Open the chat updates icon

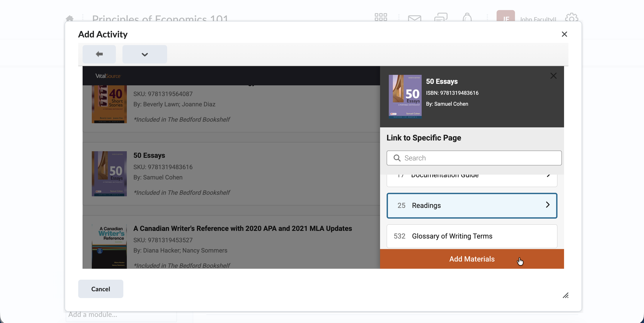tap(441, 17)
